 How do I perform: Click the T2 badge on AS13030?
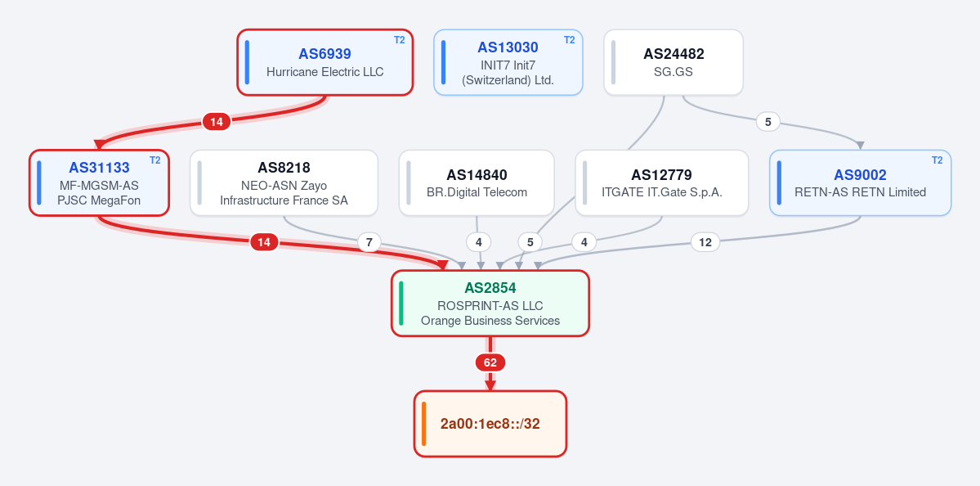point(570,40)
